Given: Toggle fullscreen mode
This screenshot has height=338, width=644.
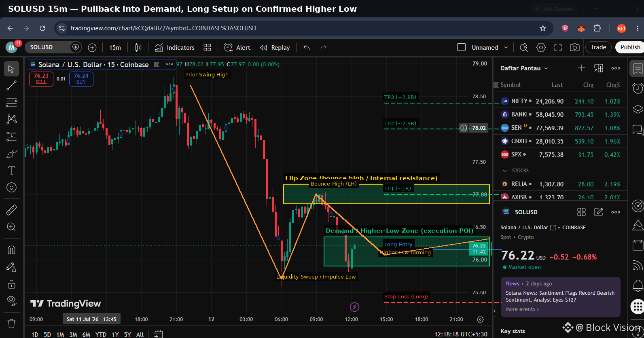Looking at the screenshot, I should (558, 48).
